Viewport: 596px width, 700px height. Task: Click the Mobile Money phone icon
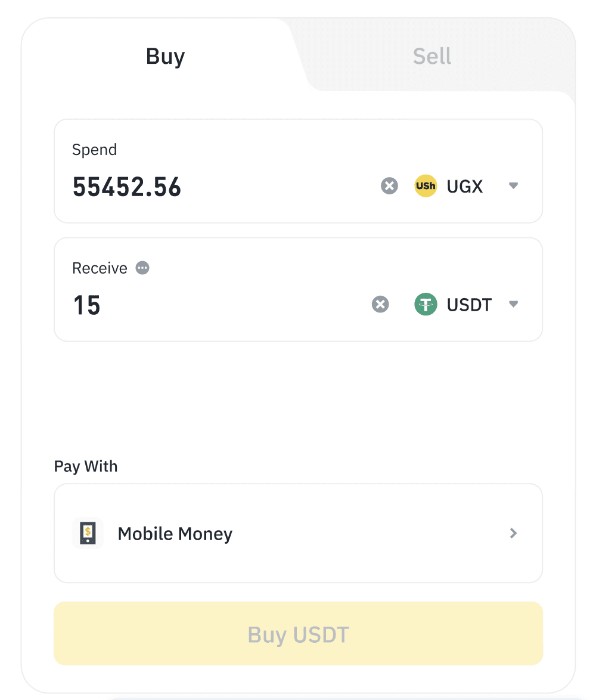88,532
